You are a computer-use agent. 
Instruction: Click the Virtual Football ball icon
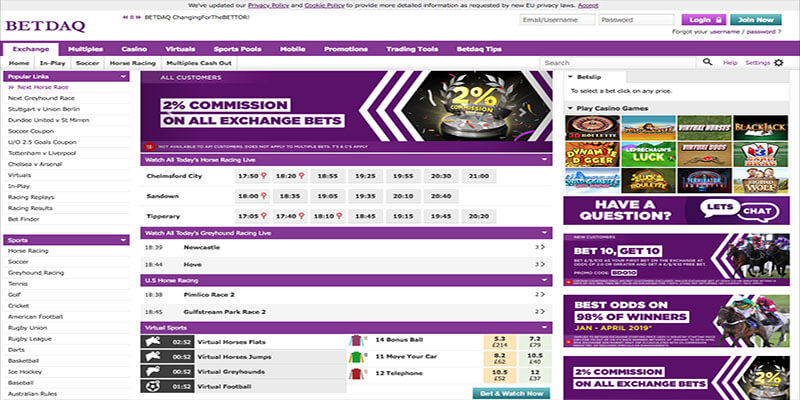154,386
